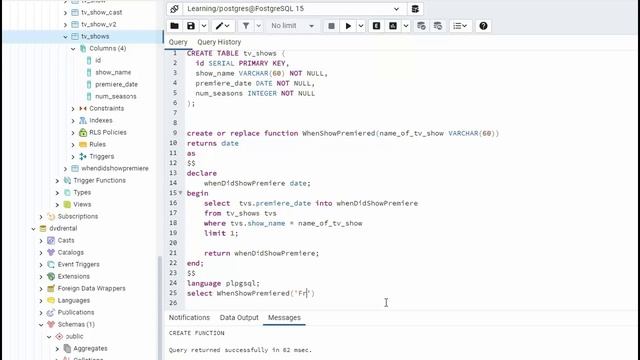The image size is (640, 360).
Task: Select the Aggregates item
Action: (90, 349)
